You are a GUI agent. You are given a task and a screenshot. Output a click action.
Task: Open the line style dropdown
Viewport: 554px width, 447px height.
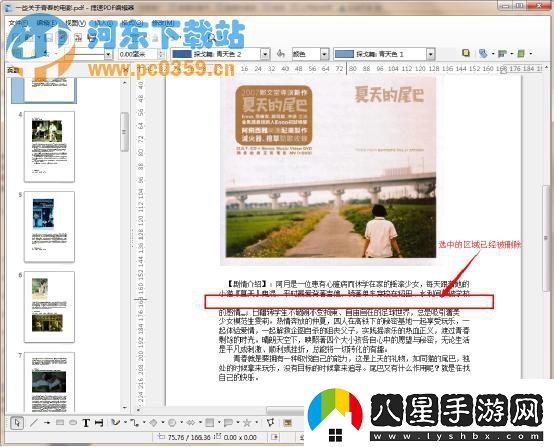point(108,54)
